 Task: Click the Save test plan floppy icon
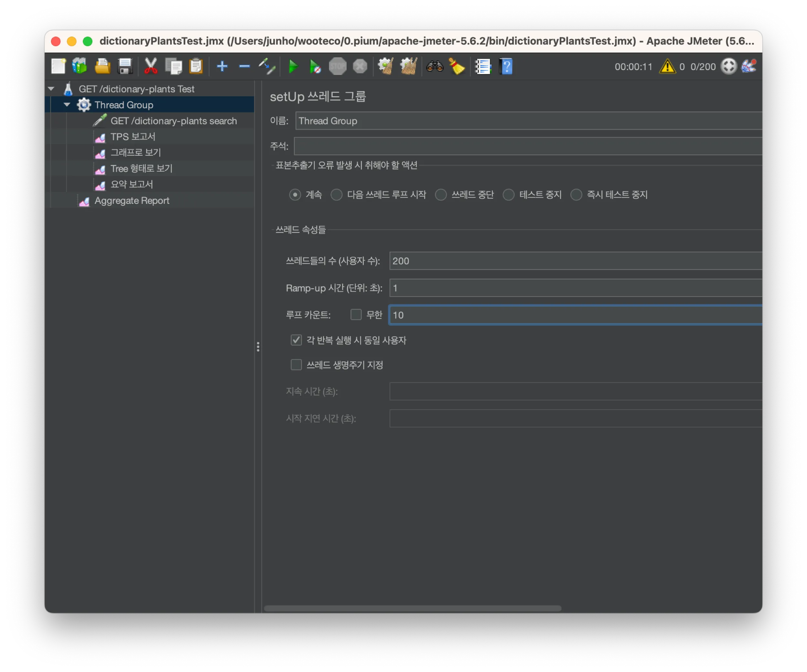(125, 67)
